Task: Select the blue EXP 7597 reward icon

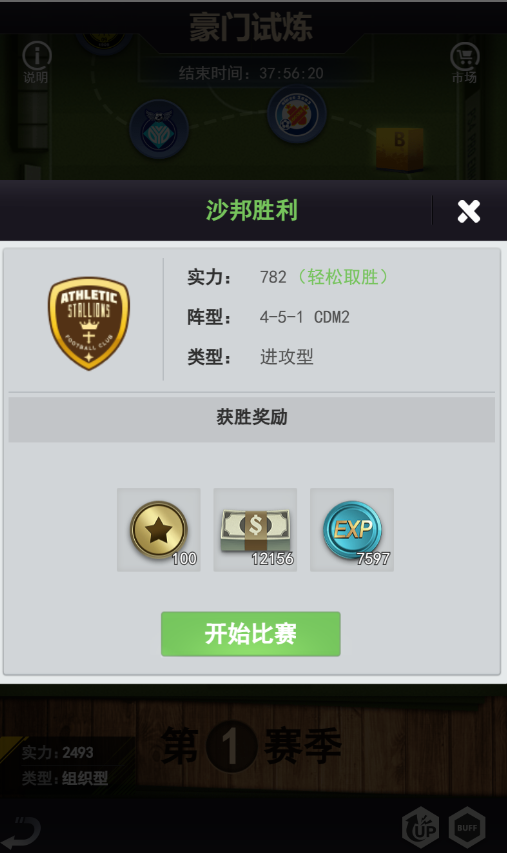Action: (x=352, y=530)
